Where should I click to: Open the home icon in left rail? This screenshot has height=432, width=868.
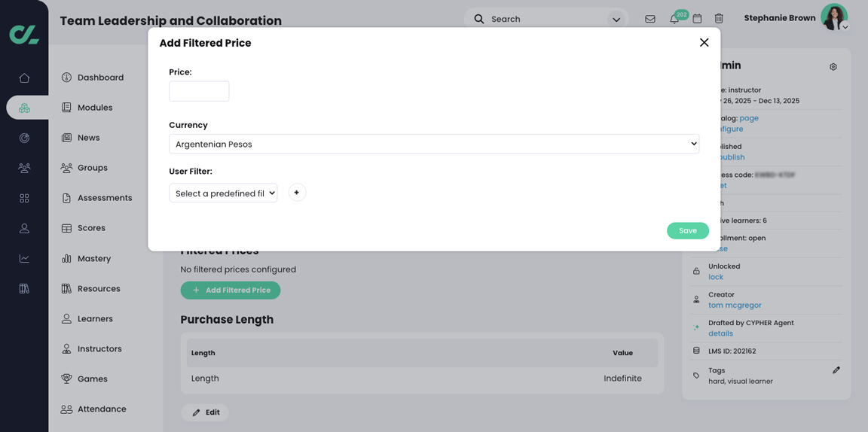pyautogui.click(x=24, y=78)
